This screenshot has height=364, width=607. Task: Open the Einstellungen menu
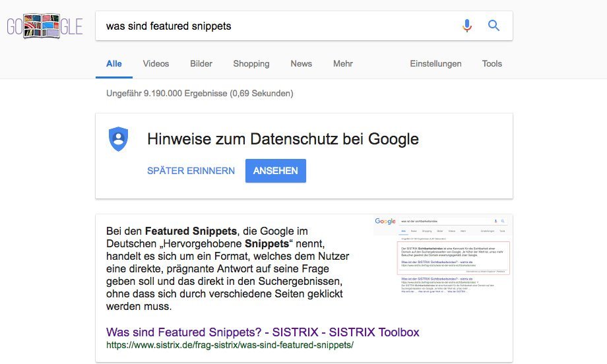(435, 64)
